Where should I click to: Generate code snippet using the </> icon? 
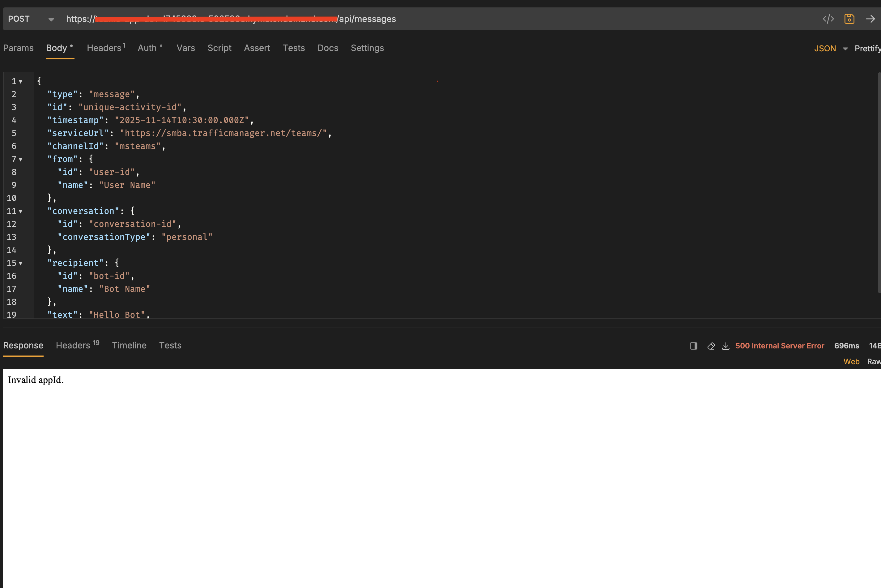pos(829,18)
